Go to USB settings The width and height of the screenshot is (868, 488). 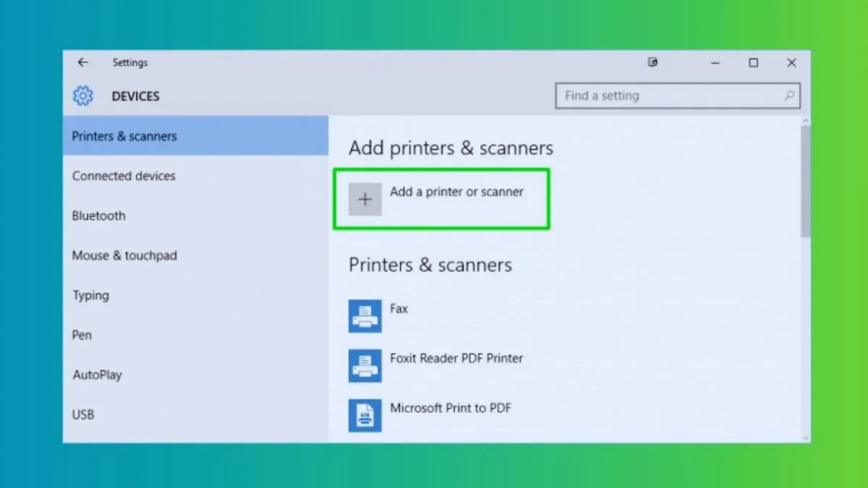(x=83, y=414)
